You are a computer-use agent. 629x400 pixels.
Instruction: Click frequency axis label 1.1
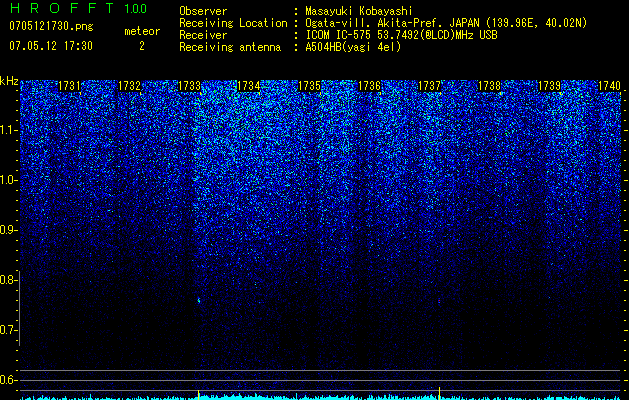(7, 130)
